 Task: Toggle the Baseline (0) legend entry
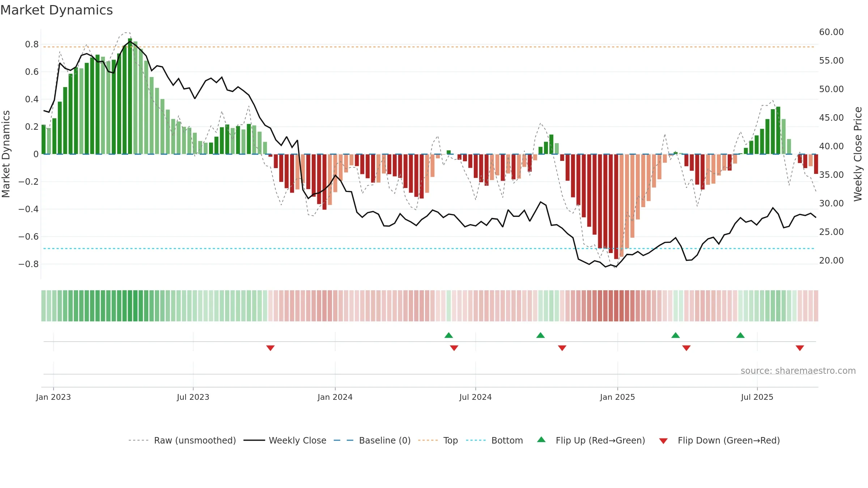372,440
